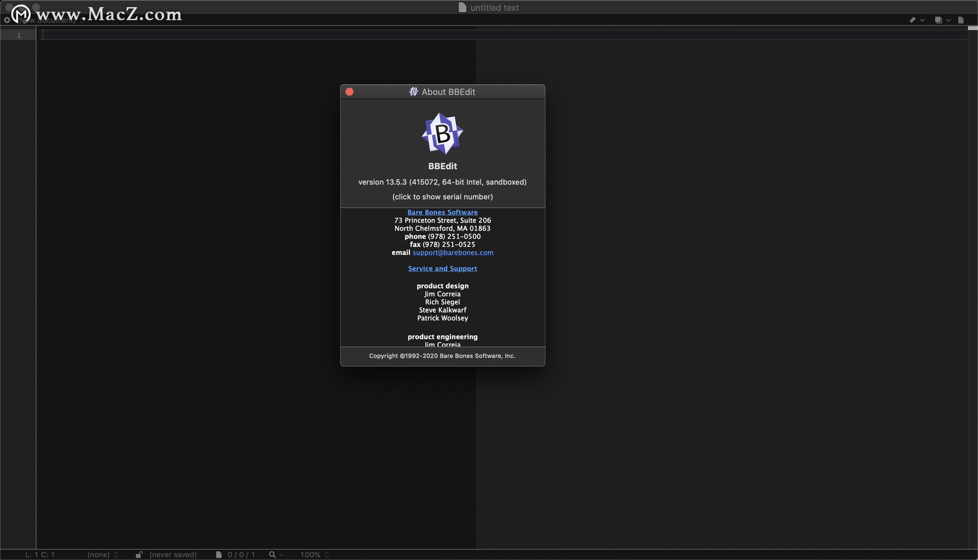Open the (New Document) navigation popup
978x560 pixels.
(51, 20)
